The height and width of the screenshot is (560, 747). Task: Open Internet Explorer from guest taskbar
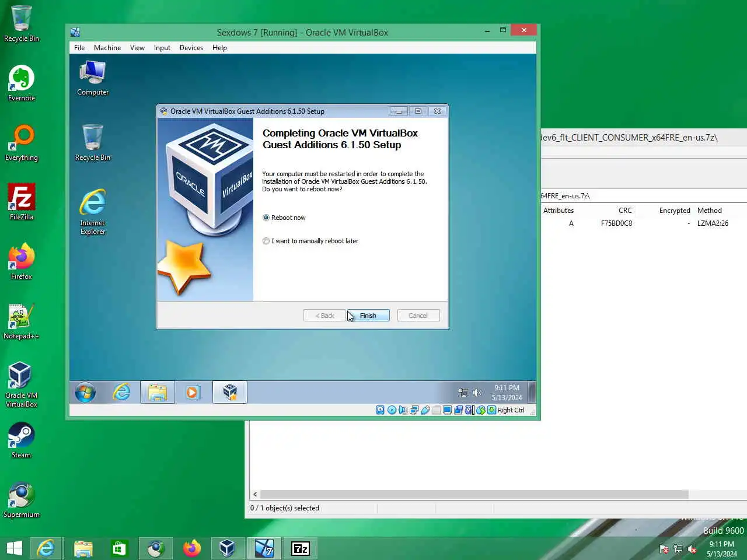[121, 393]
